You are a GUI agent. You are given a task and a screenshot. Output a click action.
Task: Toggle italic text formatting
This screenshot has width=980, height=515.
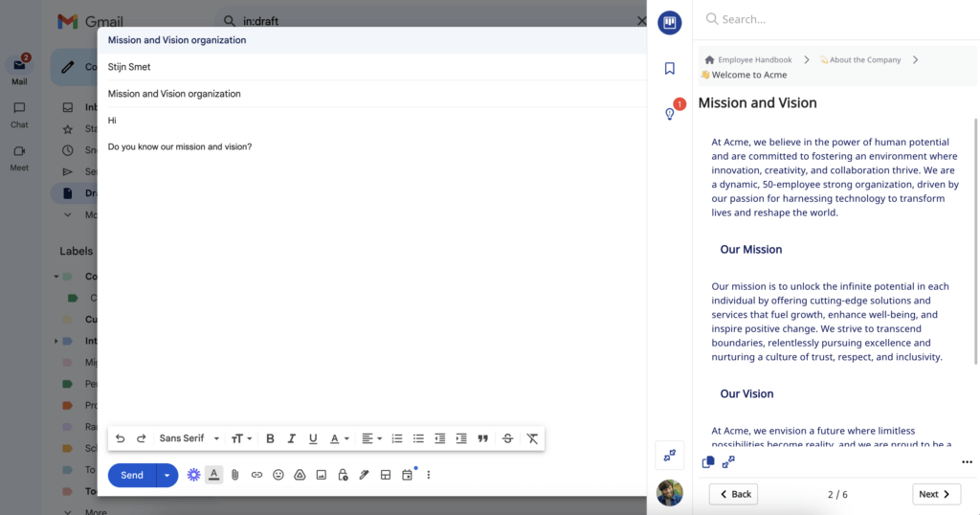[292, 438]
